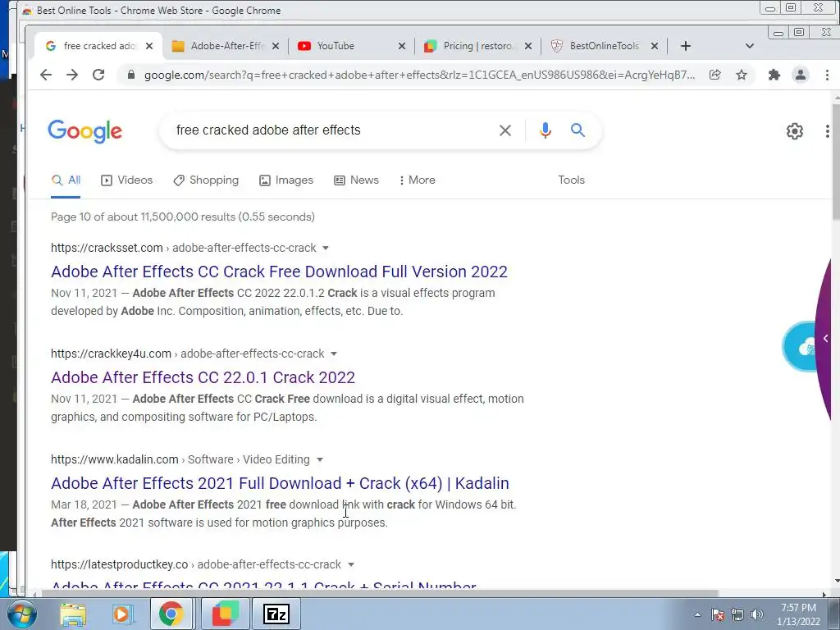Click in the Google search input box
This screenshot has height=630, width=840.
coord(332,130)
